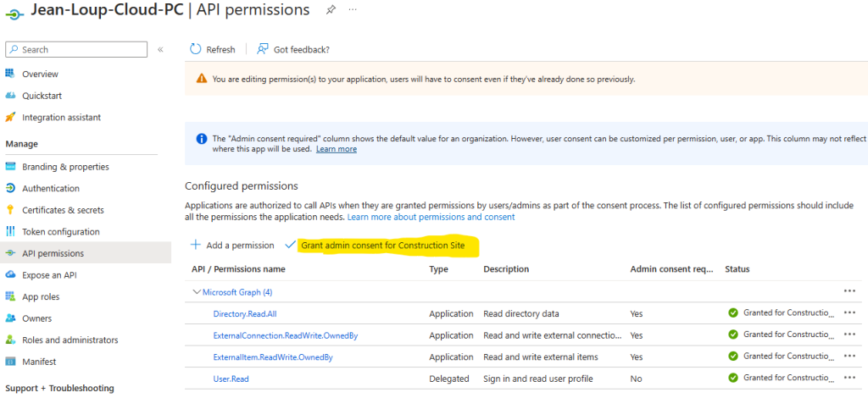Open the Directory.Read.All permission link

coord(245,313)
